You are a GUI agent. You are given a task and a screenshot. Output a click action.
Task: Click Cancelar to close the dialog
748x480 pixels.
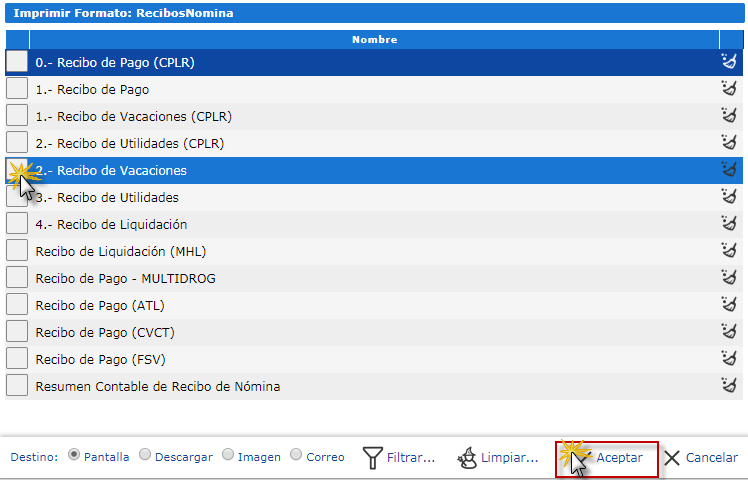701,458
